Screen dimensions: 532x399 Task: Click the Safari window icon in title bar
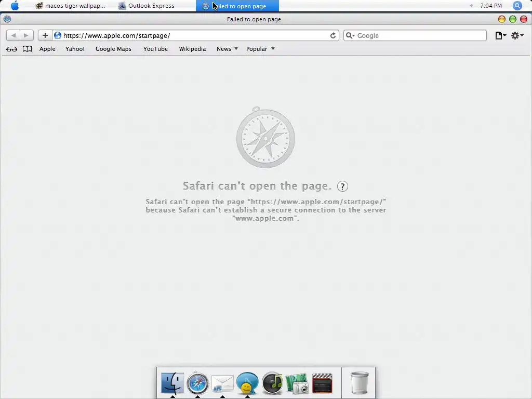click(x=7, y=19)
